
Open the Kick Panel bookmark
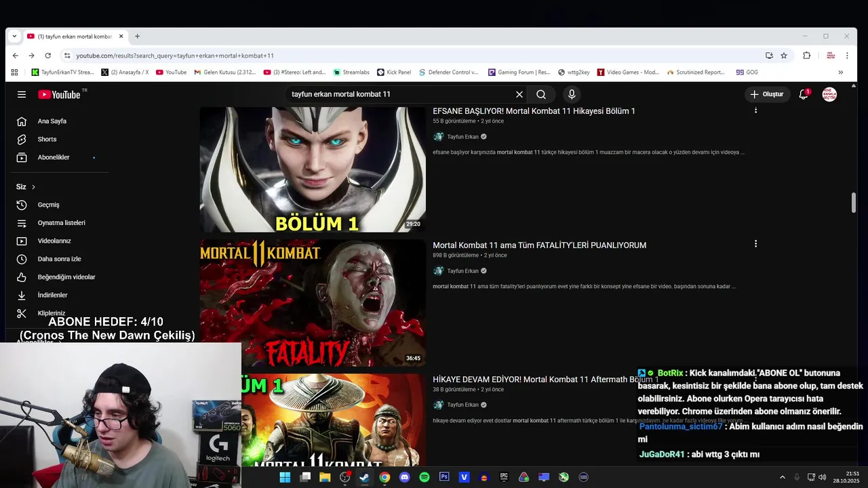point(393,72)
